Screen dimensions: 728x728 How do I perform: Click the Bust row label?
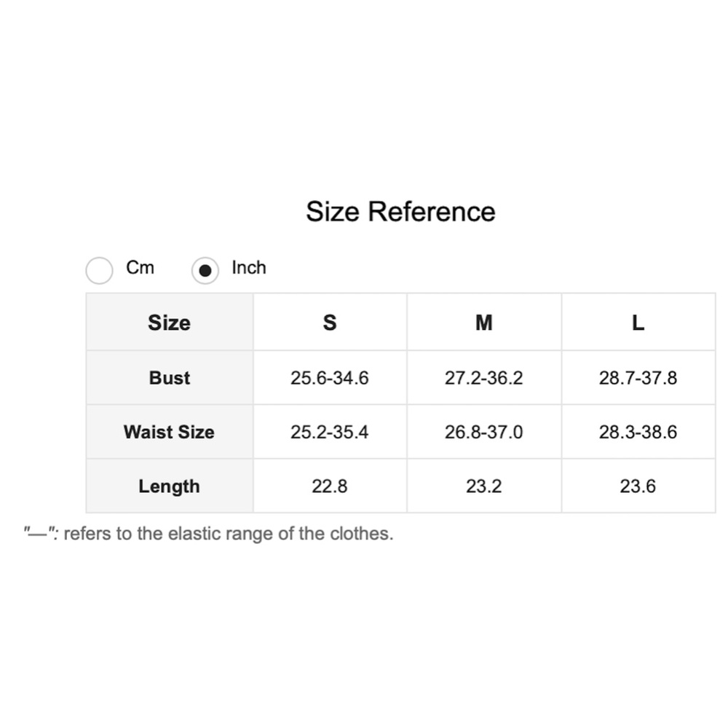click(x=170, y=378)
